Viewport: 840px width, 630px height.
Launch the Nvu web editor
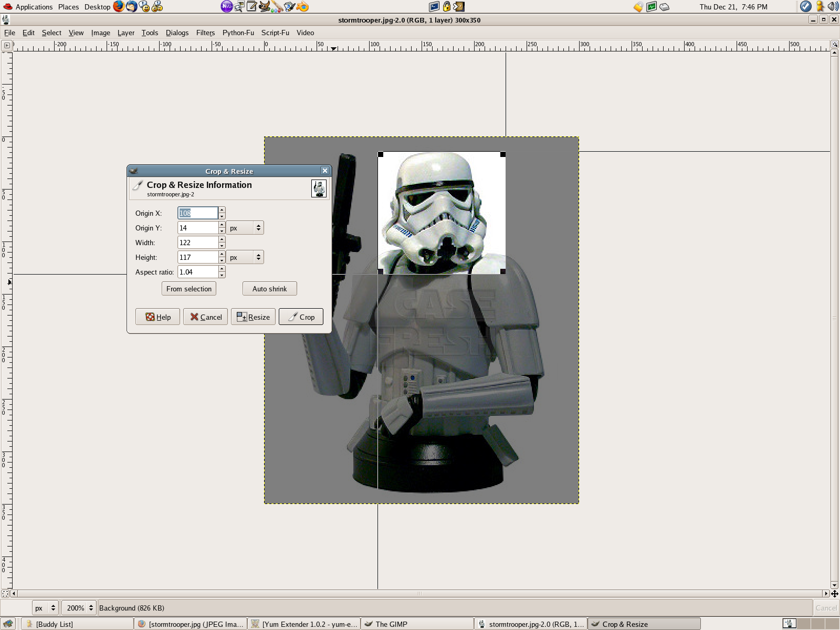[x=226, y=7]
